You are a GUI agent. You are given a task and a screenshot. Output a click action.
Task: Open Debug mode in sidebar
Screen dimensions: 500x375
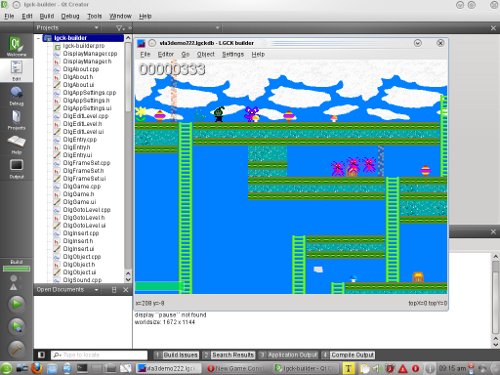point(16,95)
